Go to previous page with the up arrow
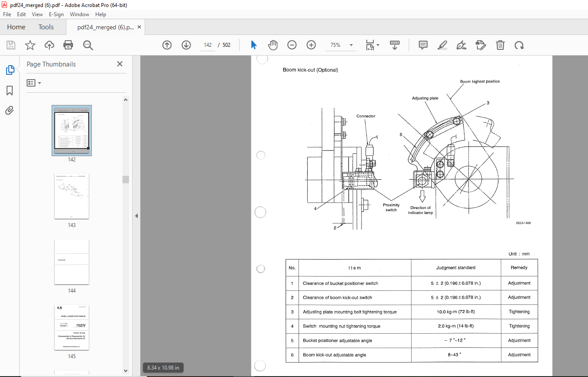The width and height of the screenshot is (588, 377). [x=167, y=45]
